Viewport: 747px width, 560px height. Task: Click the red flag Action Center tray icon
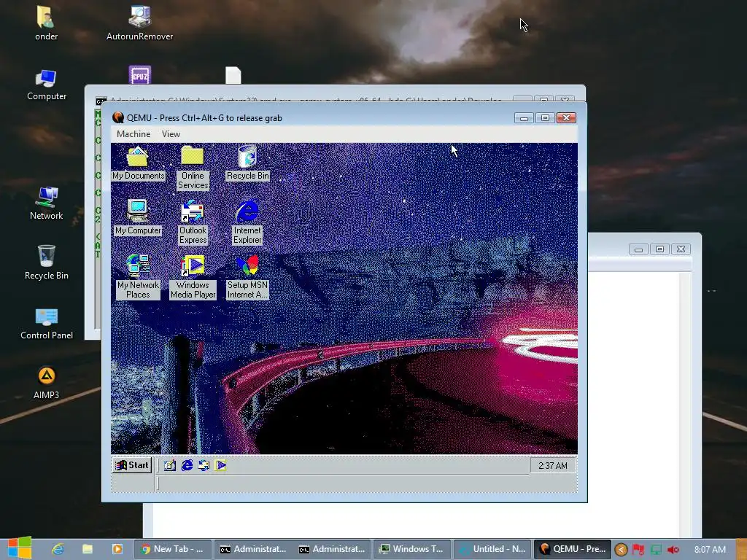coord(638,550)
